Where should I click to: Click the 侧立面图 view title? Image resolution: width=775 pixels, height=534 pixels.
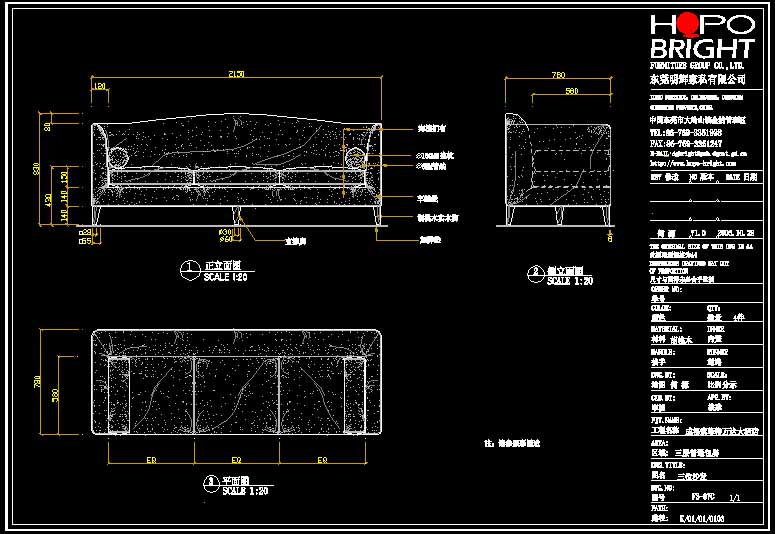(x=565, y=270)
